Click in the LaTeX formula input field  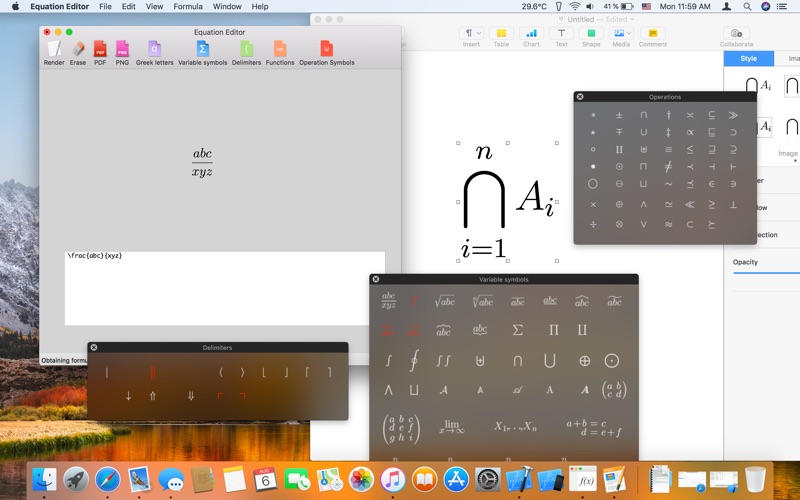(225, 288)
